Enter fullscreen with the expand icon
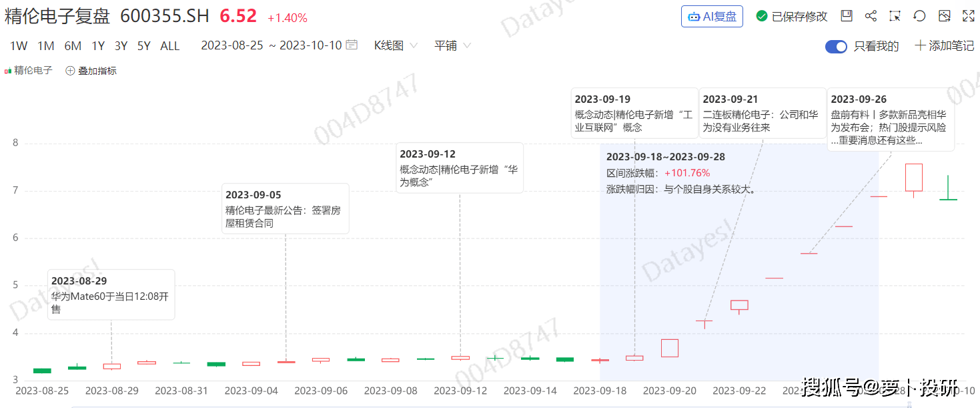The height and width of the screenshot is (408, 980). (968, 16)
